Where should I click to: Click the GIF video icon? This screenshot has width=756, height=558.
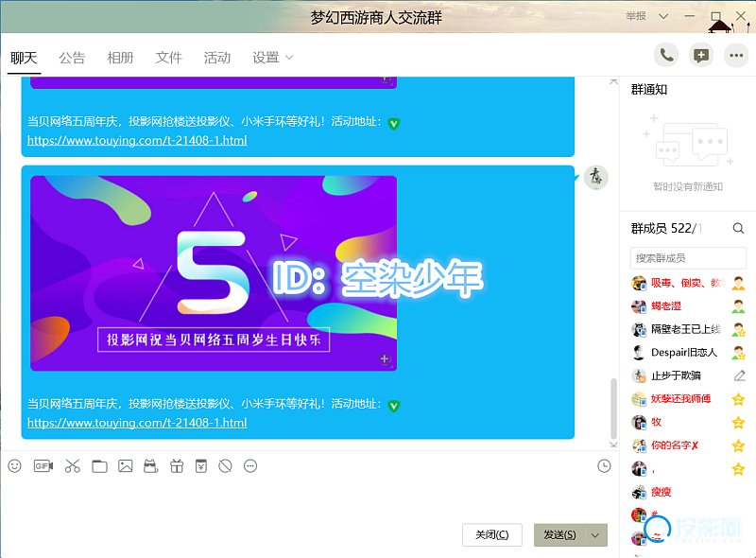point(43,466)
